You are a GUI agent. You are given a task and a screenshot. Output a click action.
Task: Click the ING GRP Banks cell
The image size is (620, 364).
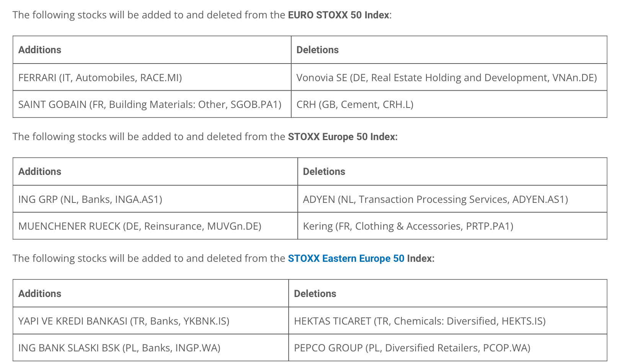155,199
